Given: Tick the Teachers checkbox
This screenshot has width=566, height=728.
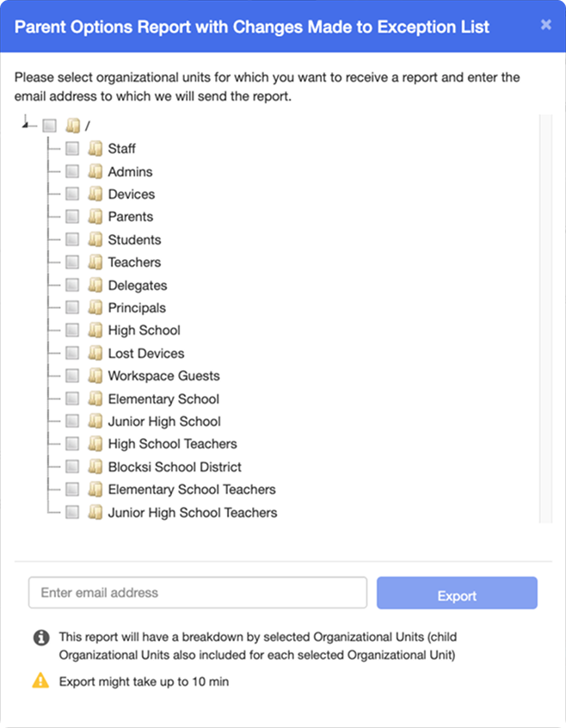Looking at the screenshot, I should pyautogui.click(x=72, y=262).
